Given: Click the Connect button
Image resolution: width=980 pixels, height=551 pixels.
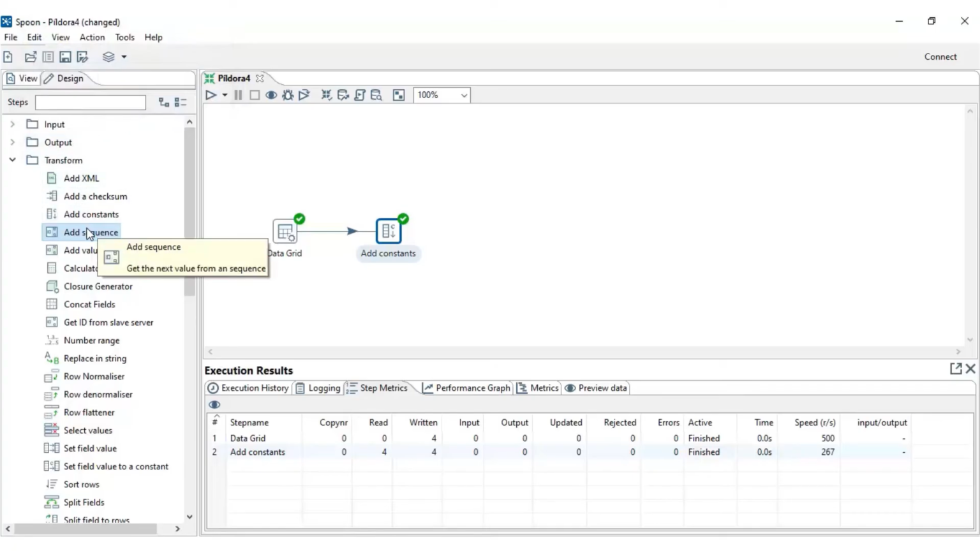Looking at the screenshot, I should (x=940, y=56).
